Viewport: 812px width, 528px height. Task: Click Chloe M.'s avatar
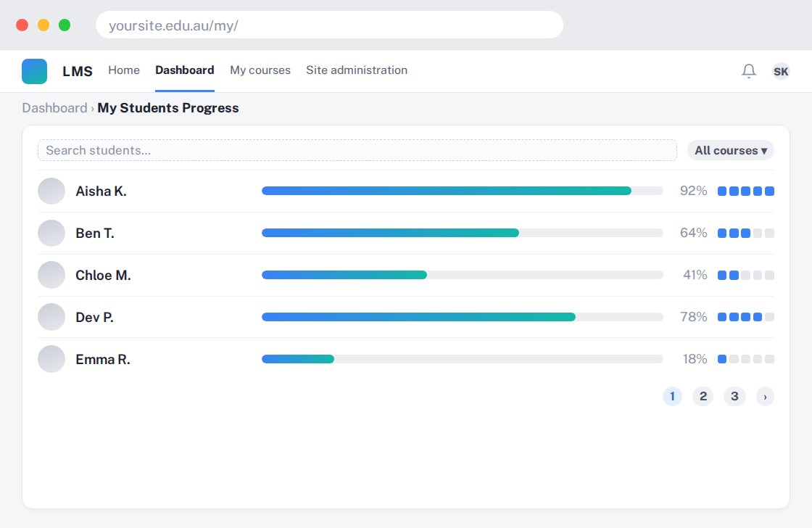(x=51, y=275)
